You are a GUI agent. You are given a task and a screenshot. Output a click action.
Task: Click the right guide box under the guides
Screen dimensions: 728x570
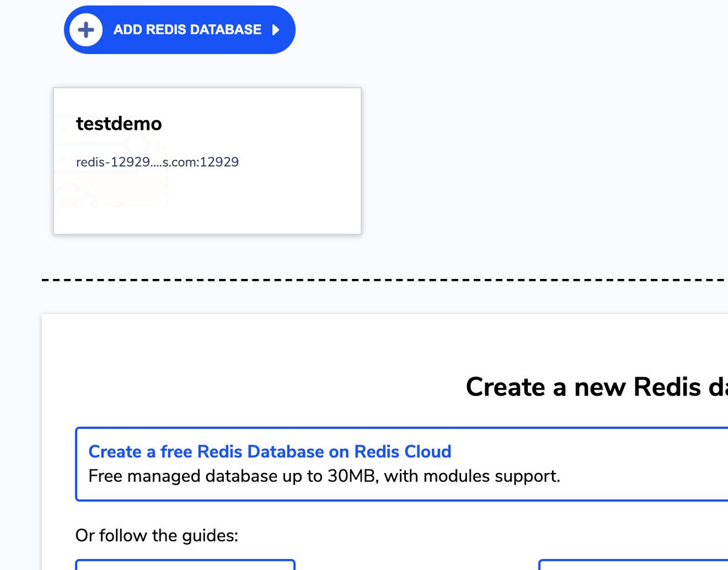click(634, 567)
